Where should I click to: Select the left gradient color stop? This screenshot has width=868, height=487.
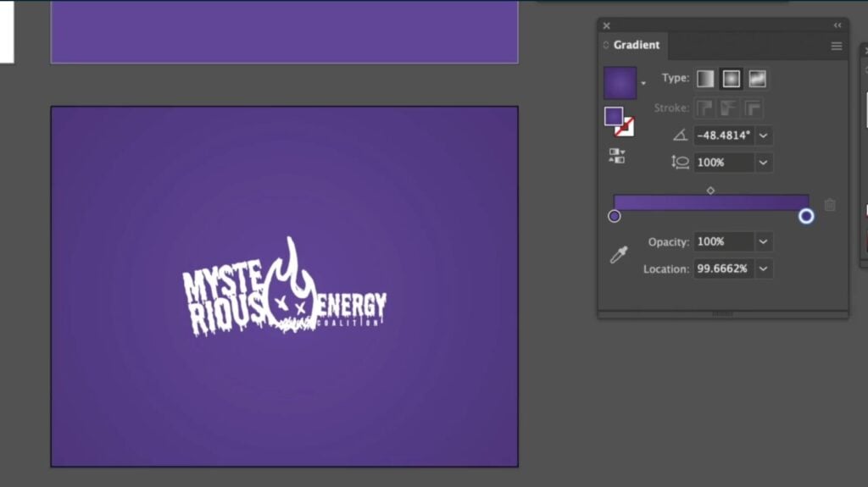click(615, 217)
